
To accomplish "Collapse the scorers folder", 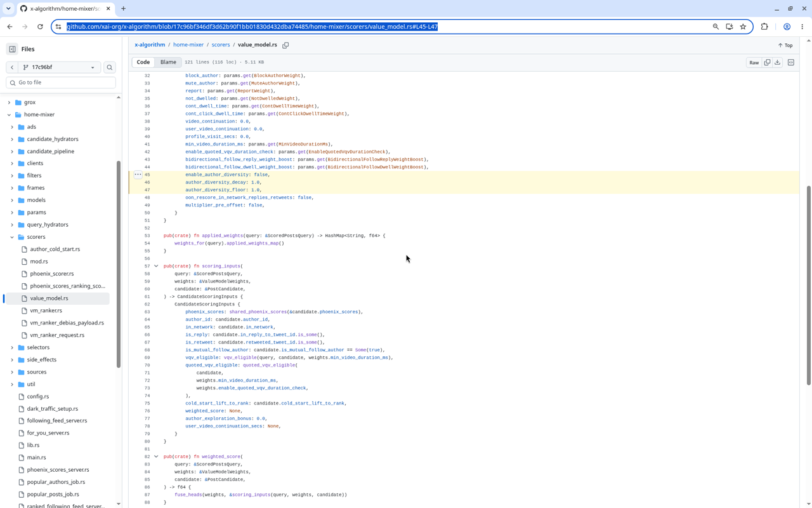I will click(x=12, y=237).
